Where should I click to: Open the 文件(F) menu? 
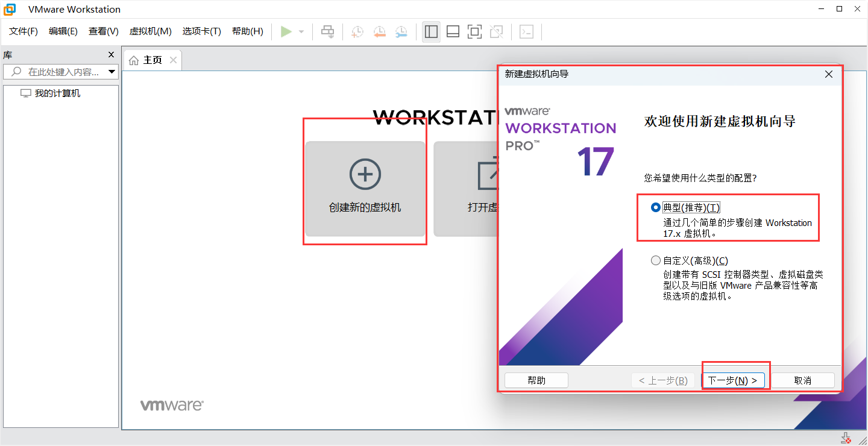pyautogui.click(x=24, y=31)
